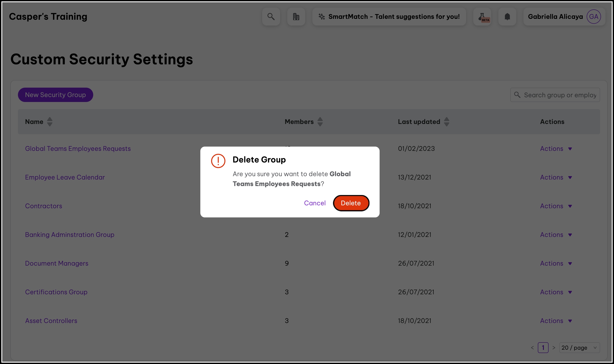Expand Actions for Contractors row

[556, 206]
